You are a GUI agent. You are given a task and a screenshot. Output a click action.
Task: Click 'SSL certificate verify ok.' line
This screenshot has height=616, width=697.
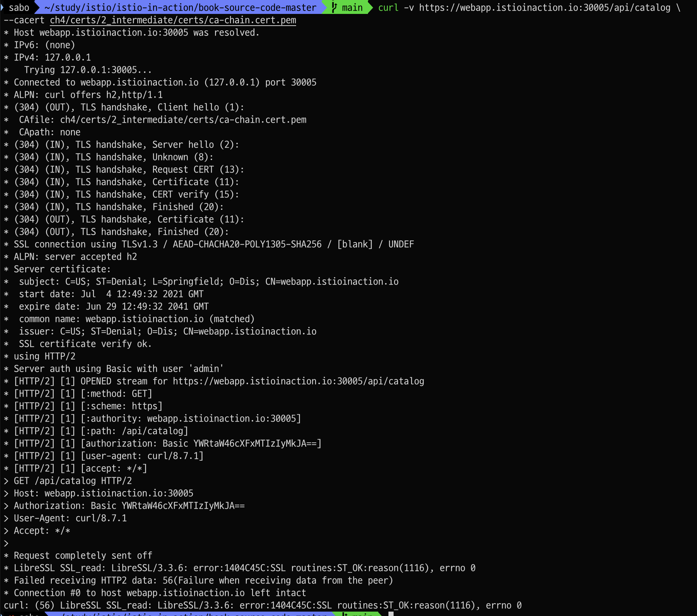pyautogui.click(x=78, y=344)
